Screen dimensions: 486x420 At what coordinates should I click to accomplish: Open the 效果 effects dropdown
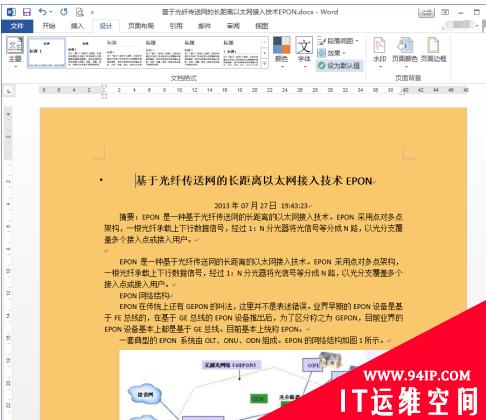click(331, 53)
